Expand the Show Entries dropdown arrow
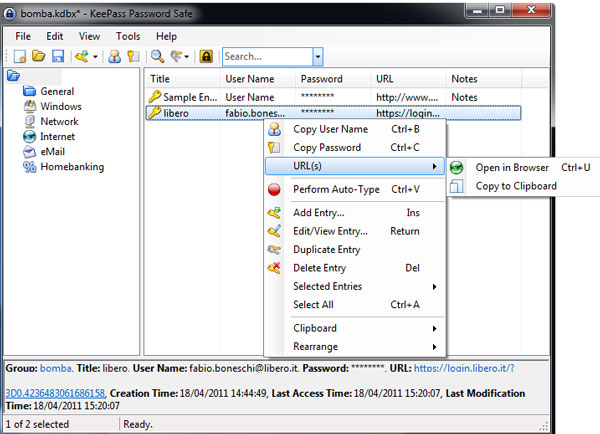 pos(186,57)
